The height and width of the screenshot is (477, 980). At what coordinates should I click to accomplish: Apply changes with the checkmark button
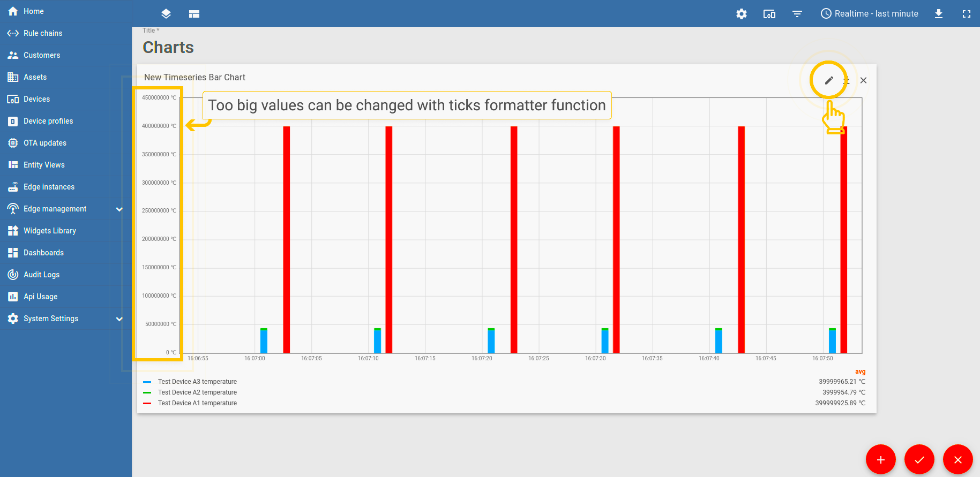[919, 459]
